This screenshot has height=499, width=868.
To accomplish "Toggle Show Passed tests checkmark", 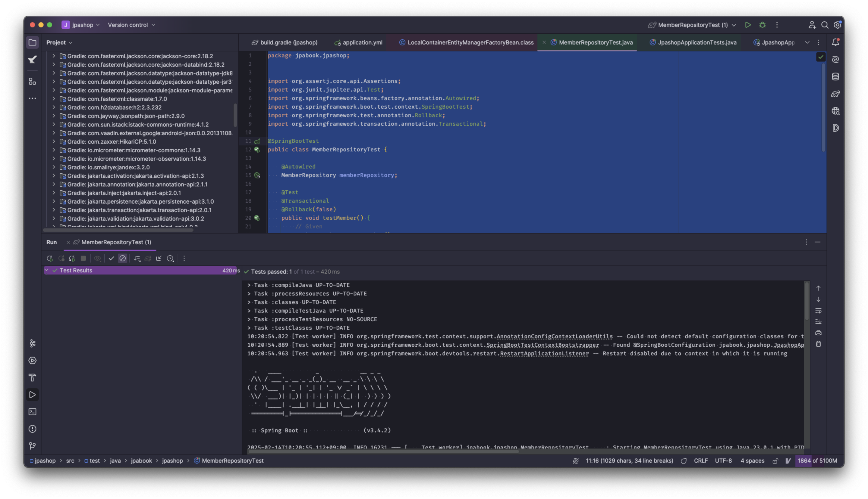I will point(111,258).
